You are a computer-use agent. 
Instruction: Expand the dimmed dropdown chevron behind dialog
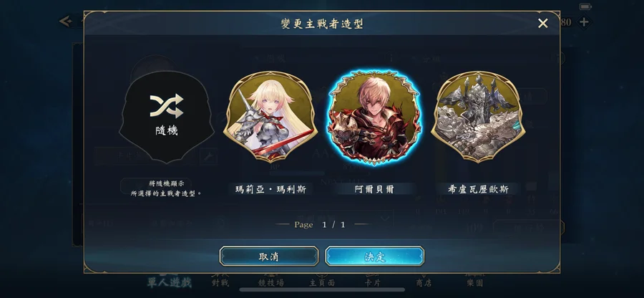384,218
